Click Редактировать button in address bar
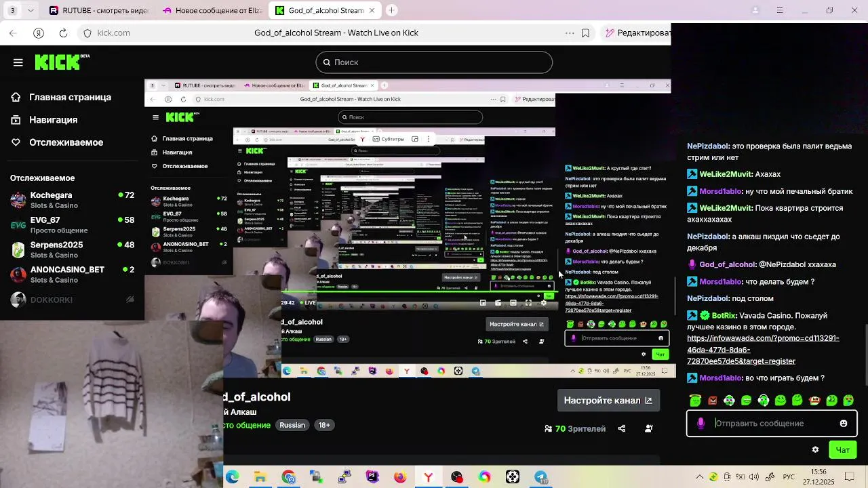Screen dimensions: 868x488 pyautogui.click(x=635, y=33)
